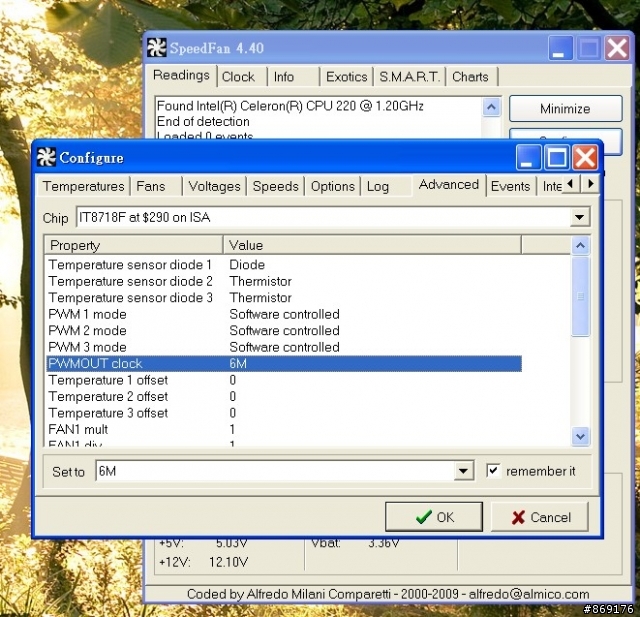Open the Charts tab in SpeedFan window
The width and height of the screenshot is (640, 617).
click(x=470, y=77)
